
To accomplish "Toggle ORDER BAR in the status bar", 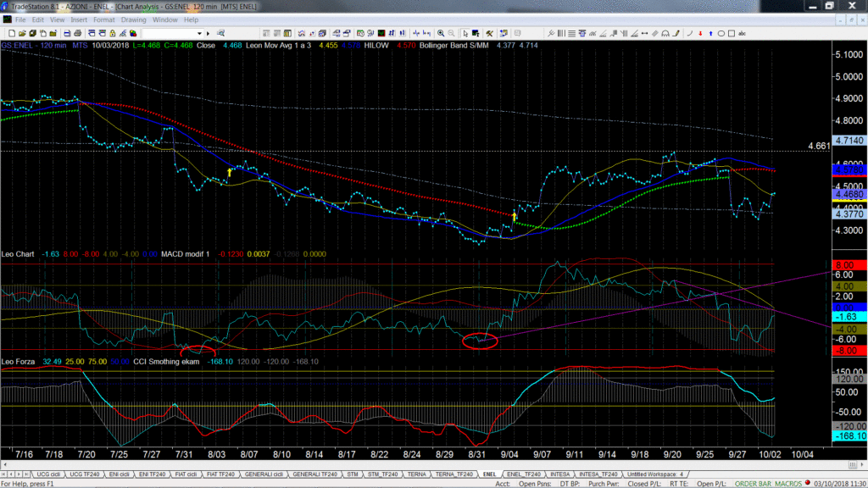I will click(753, 484).
